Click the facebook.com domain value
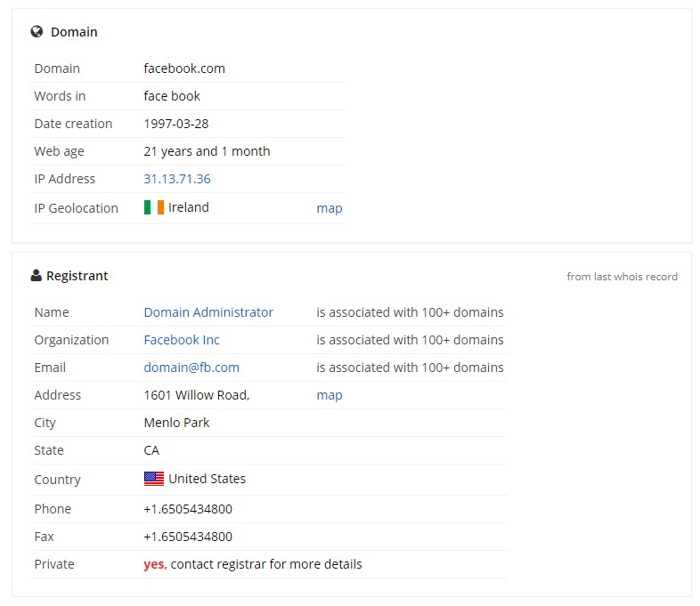This screenshot has width=700, height=606. point(184,69)
